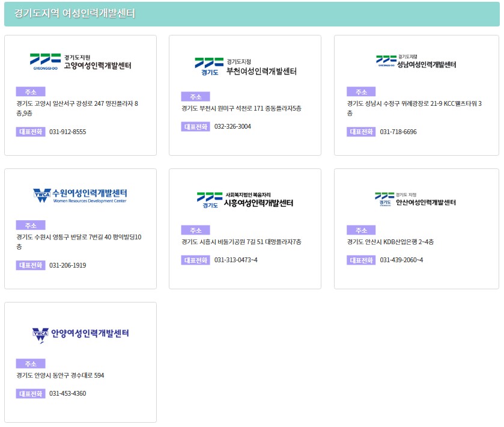
Task: Click the 부천여성인력개발센터 logo
Action: 246,67
